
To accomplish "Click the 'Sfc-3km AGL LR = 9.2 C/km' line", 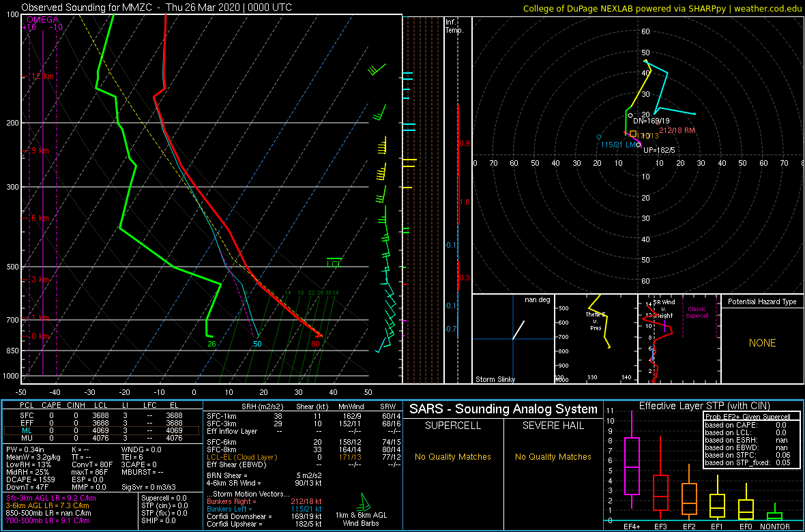I will (51, 499).
